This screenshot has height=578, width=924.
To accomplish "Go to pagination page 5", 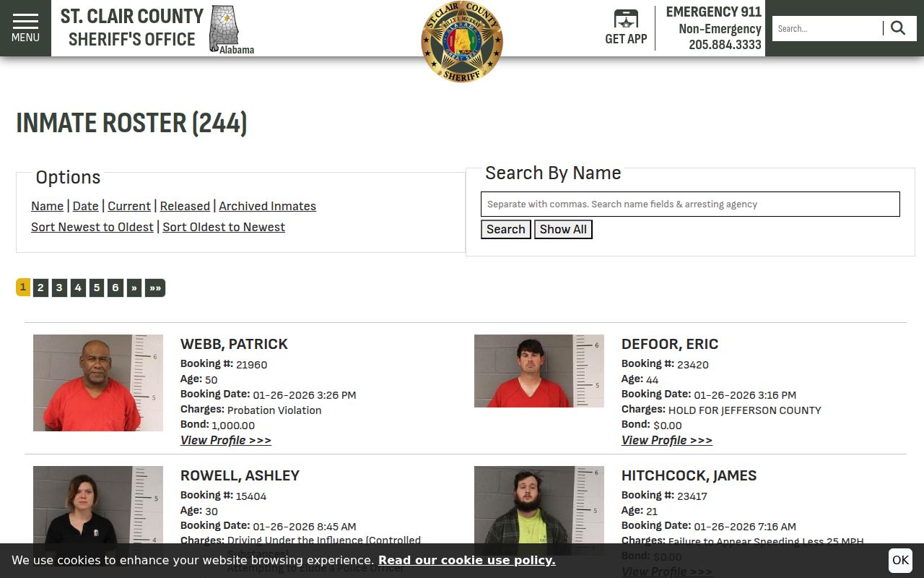I will tap(97, 288).
